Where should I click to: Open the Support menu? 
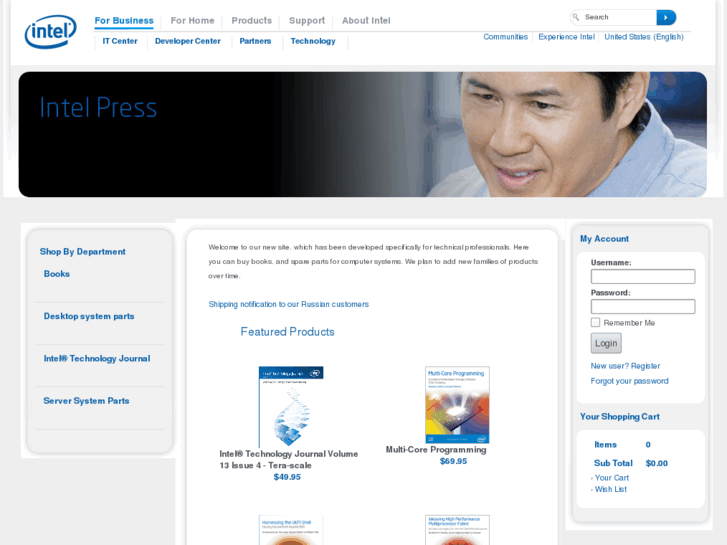coord(307,20)
